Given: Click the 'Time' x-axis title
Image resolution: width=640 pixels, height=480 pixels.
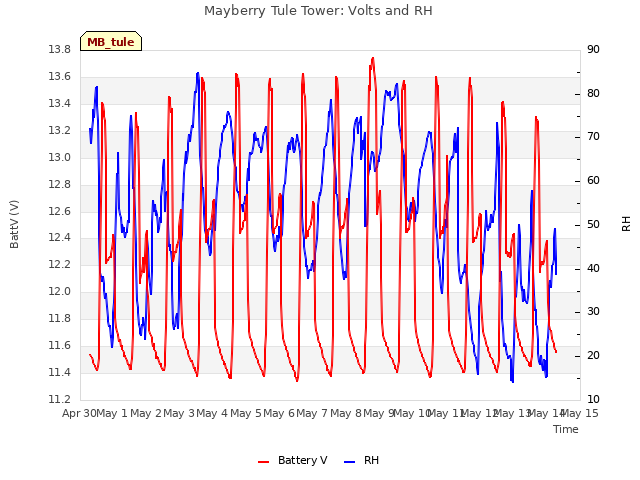Looking at the screenshot, I should click(566, 429).
